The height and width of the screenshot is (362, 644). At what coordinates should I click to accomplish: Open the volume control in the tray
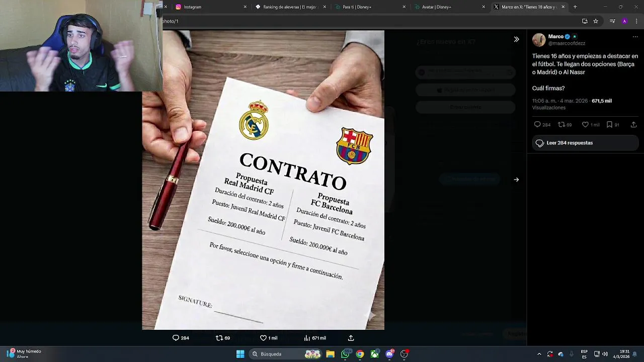605,354
